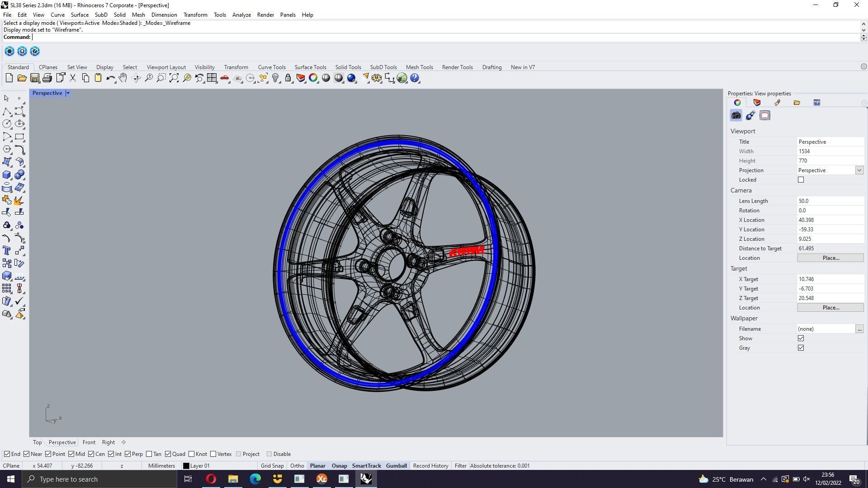Click the Undo arrow icon

111,78
